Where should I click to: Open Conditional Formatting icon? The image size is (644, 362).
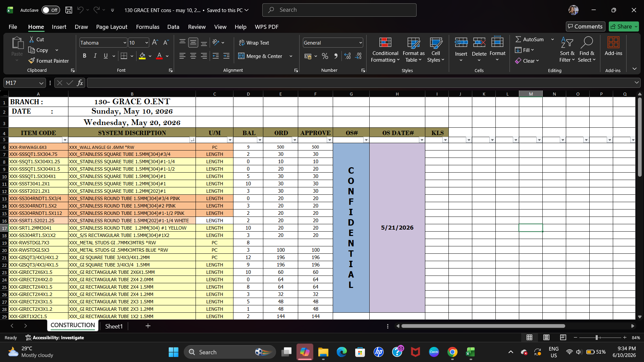(385, 42)
